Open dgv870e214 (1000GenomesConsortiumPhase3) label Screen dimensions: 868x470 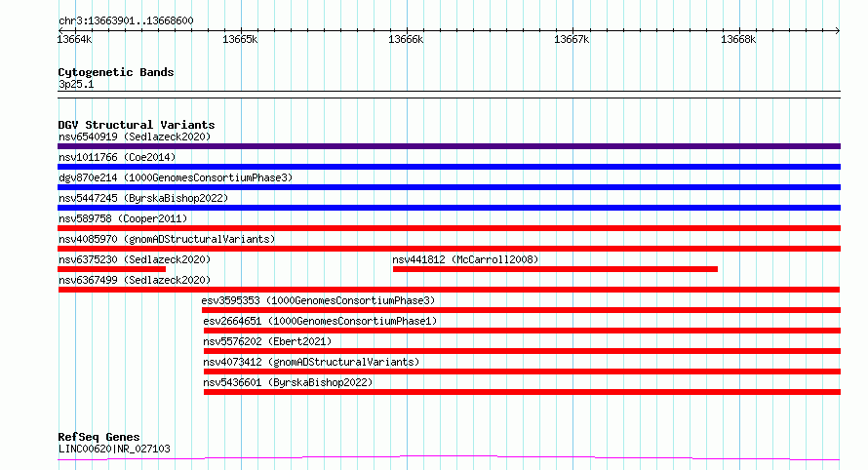pos(176,177)
